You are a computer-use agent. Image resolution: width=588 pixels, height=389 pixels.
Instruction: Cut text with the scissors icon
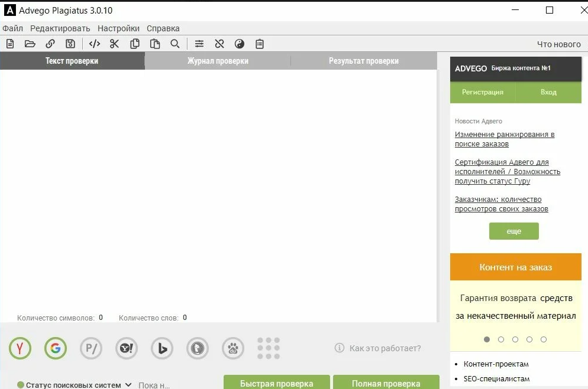pos(115,44)
